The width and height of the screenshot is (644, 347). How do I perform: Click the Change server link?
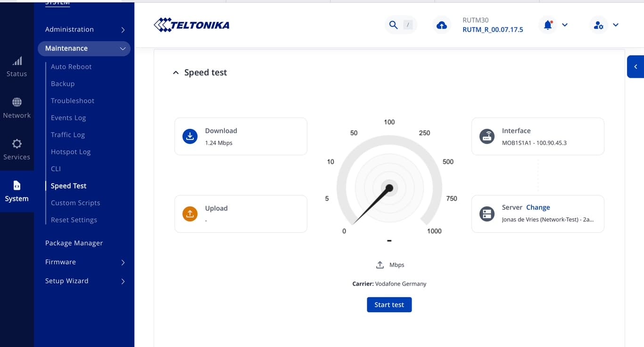(538, 207)
